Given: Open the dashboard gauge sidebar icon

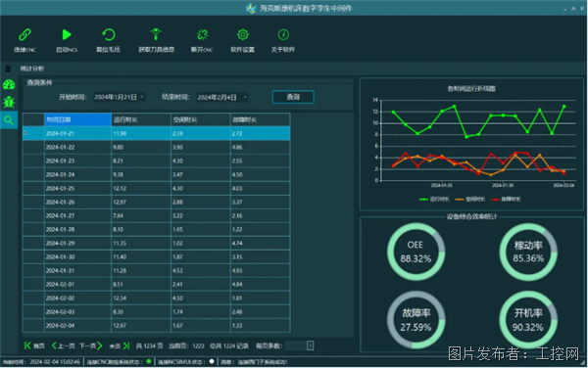Looking at the screenshot, I should [9, 84].
